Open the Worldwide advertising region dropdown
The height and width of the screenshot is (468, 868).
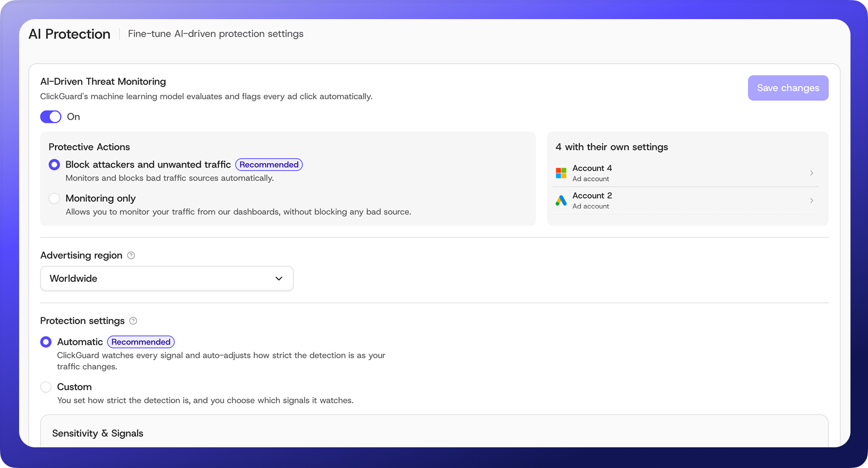pos(167,279)
